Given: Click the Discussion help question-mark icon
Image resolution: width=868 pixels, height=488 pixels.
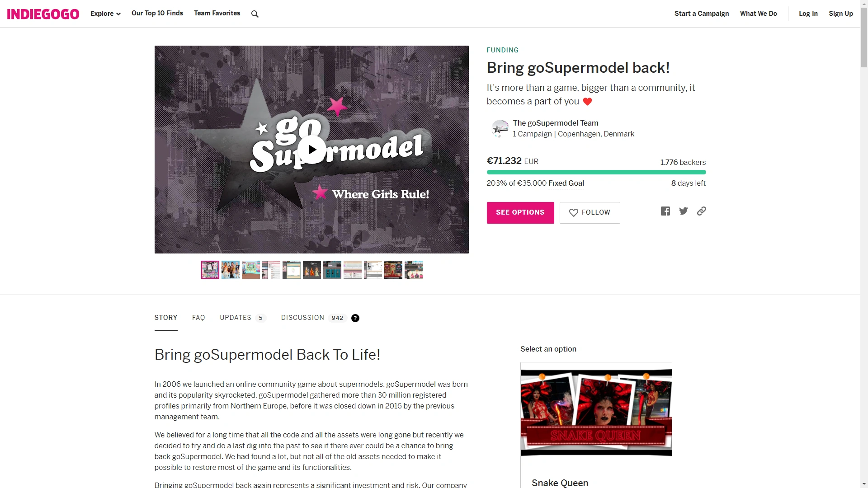Looking at the screenshot, I should pyautogui.click(x=355, y=318).
